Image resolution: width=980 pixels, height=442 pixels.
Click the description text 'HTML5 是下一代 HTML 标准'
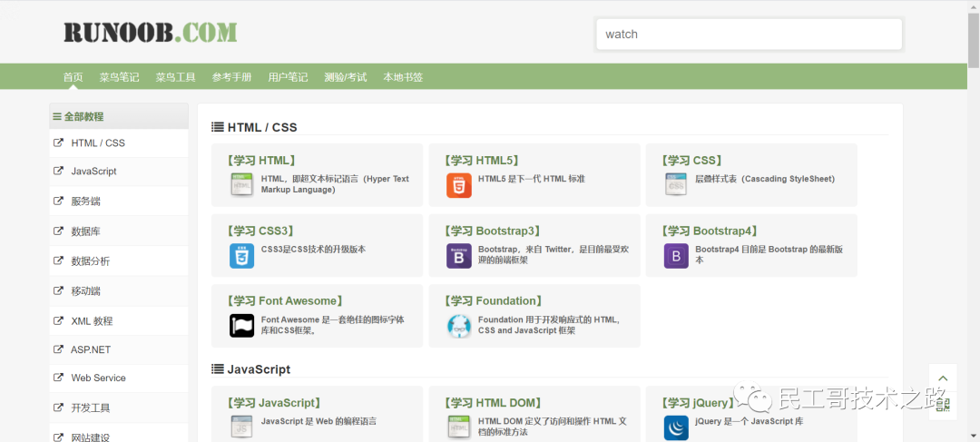tap(532, 179)
